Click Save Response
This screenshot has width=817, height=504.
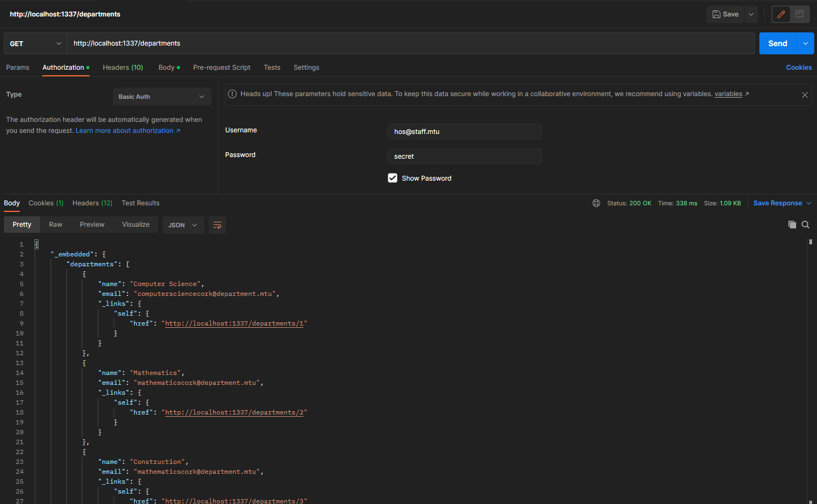(x=777, y=203)
